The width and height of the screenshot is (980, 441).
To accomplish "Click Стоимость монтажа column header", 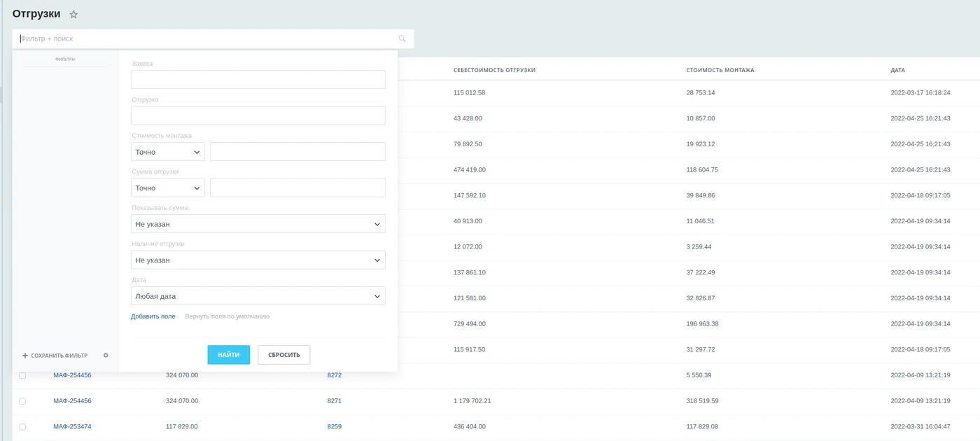I will (x=720, y=70).
